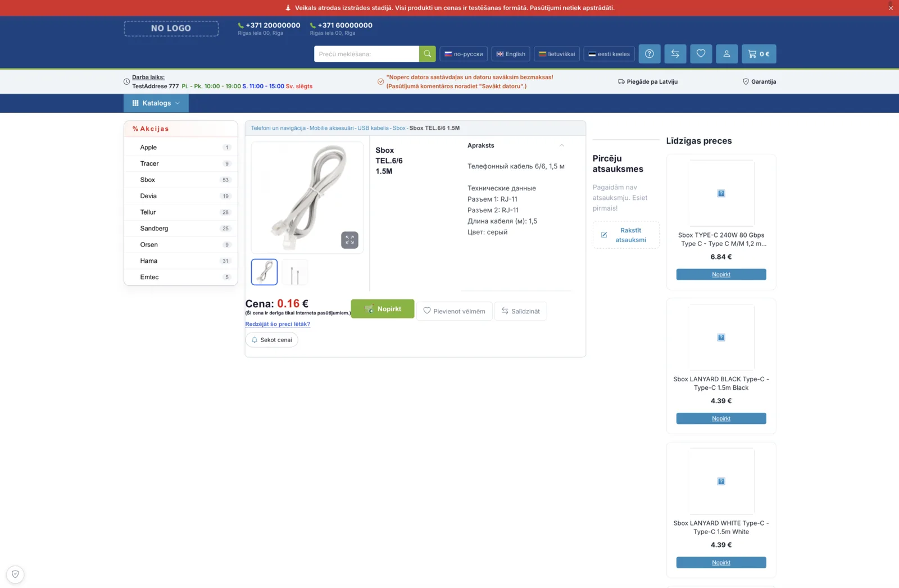Switch language to по-русски

pyautogui.click(x=464, y=54)
